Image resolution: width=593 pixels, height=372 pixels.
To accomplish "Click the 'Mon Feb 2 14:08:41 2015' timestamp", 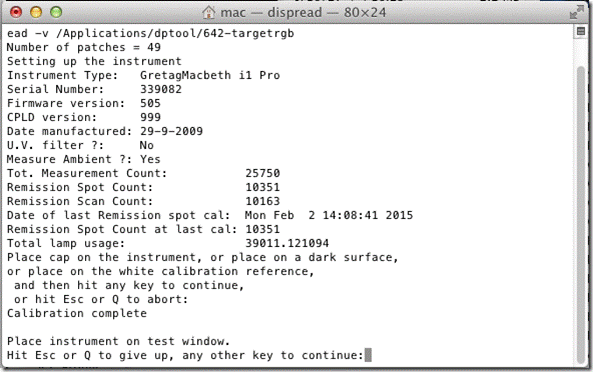I will tap(329, 215).
